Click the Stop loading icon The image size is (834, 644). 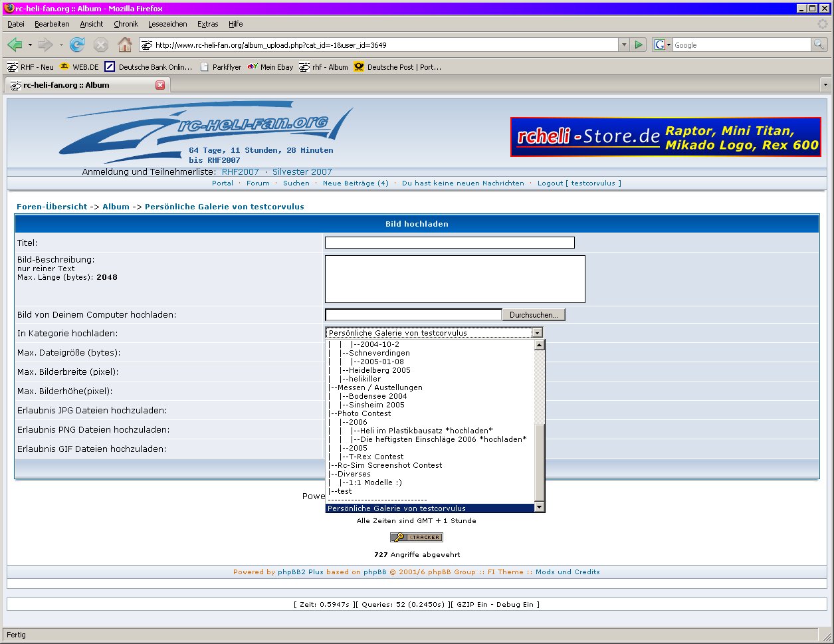pos(100,45)
